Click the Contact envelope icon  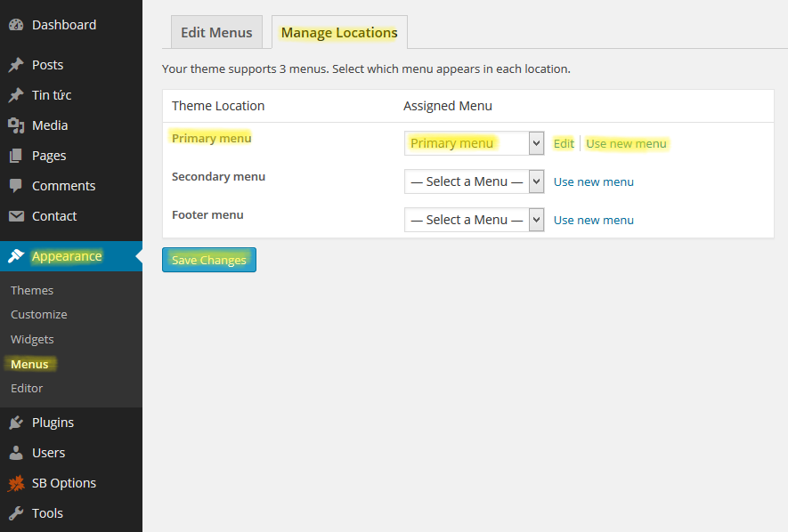point(16,216)
